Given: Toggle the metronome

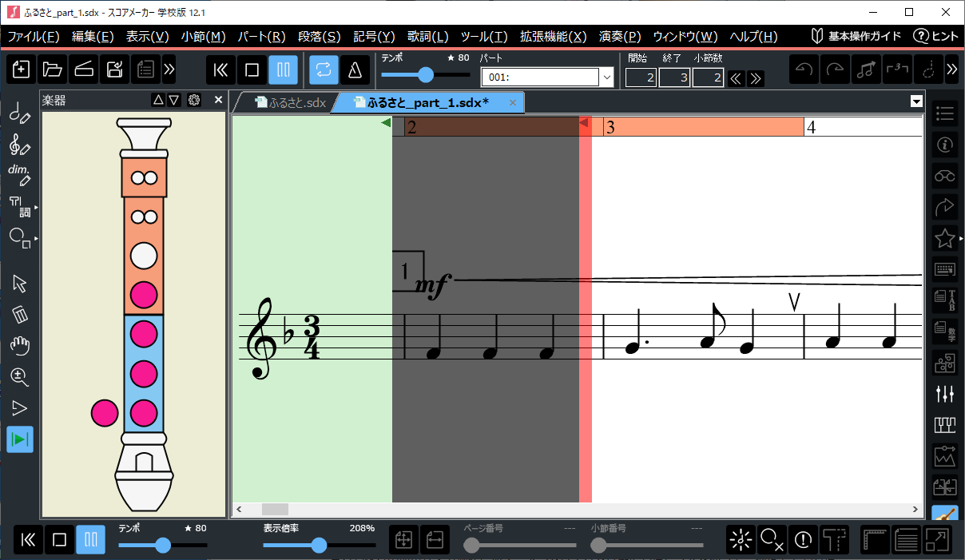Looking at the screenshot, I should [354, 70].
